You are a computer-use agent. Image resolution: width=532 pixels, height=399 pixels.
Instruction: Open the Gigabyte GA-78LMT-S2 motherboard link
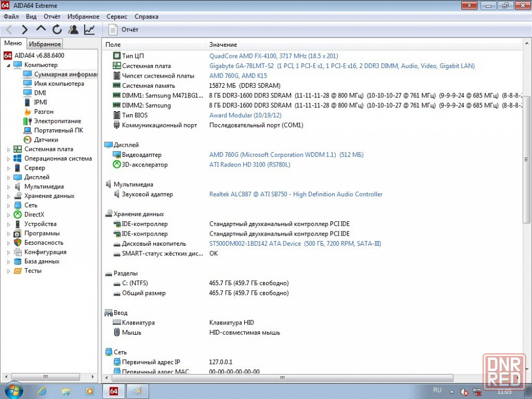(342, 66)
